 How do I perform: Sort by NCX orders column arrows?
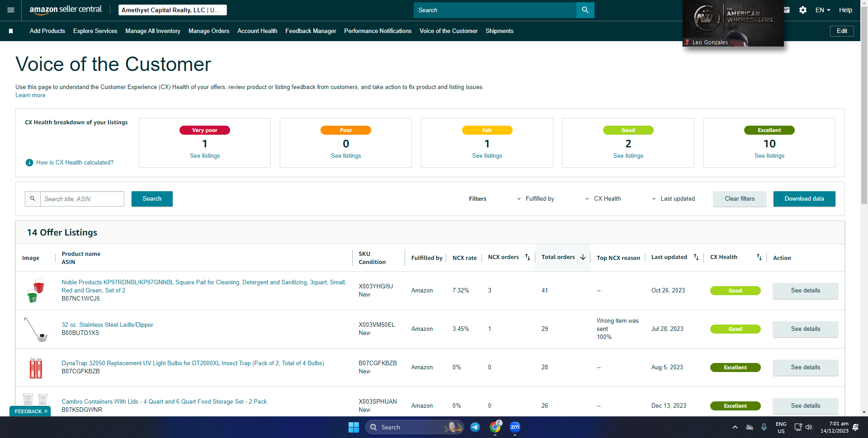pos(528,257)
